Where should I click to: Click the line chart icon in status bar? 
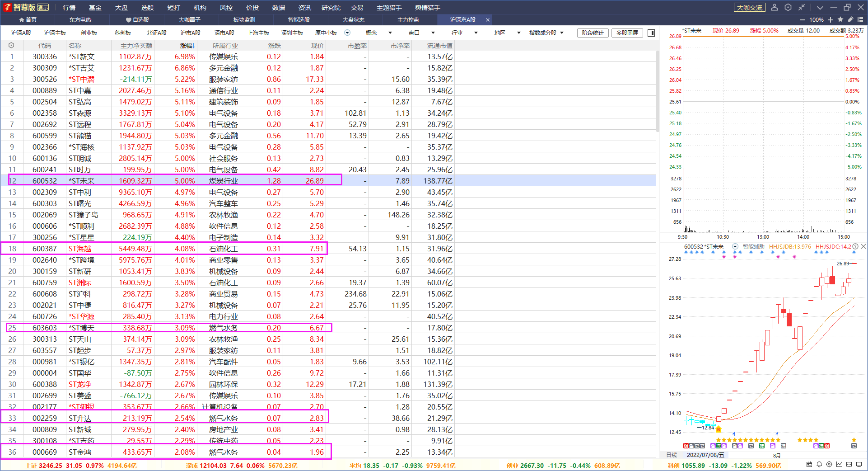pyautogui.click(x=839, y=465)
